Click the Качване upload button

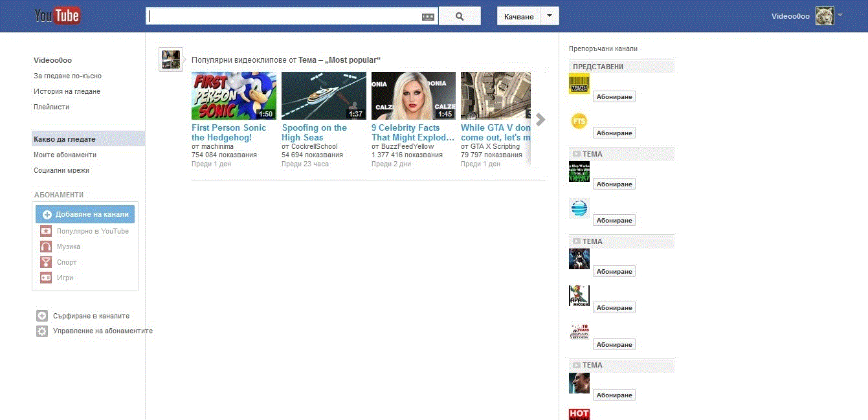coord(518,16)
